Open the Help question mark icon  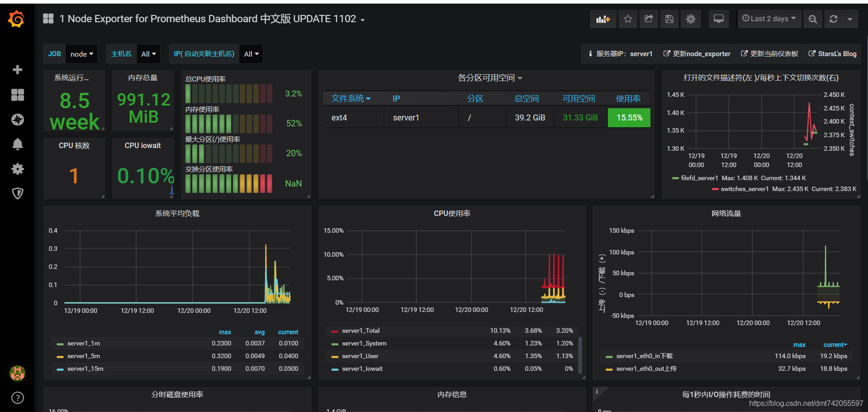tap(17, 398)
